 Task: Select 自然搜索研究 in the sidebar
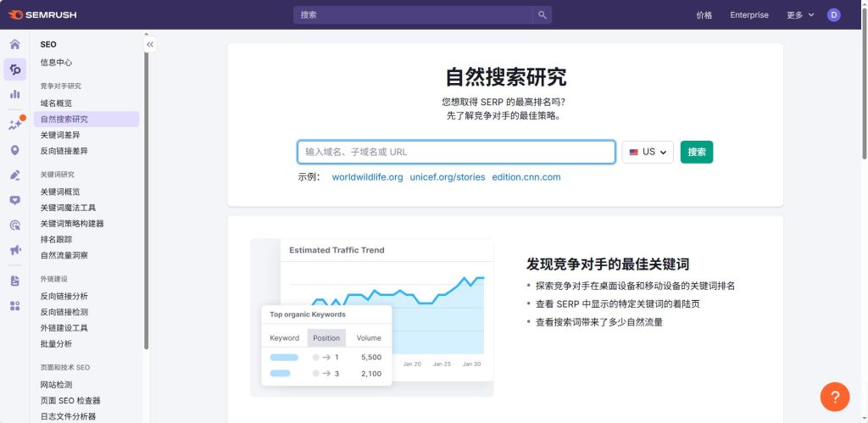pyautogui.click(x=86, y=119)
